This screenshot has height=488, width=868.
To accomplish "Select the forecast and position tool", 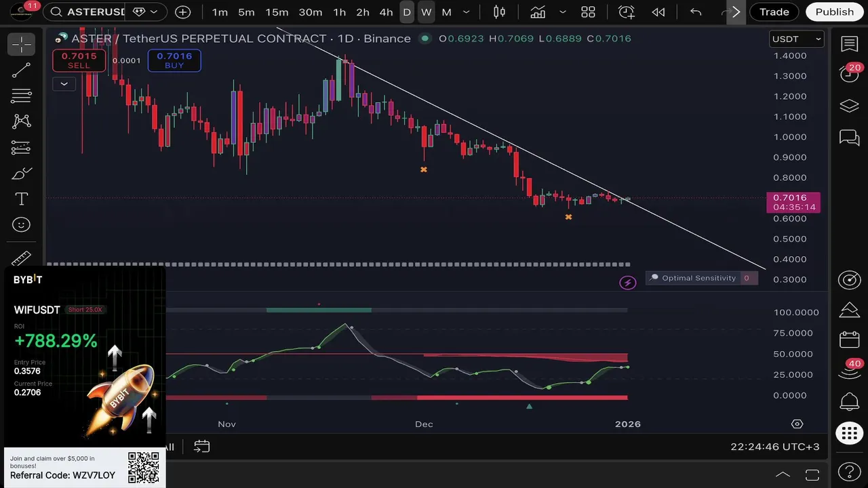I will (x=22, y=147).
